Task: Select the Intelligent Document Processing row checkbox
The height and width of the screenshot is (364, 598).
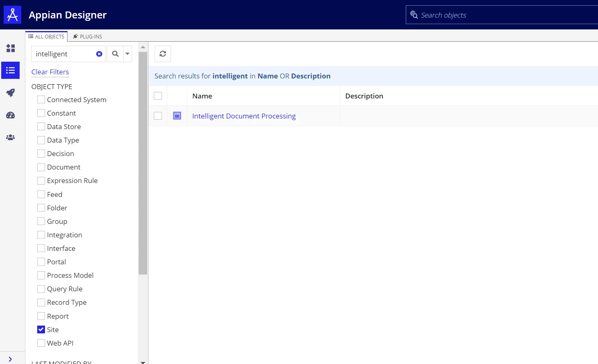Action: point(158,116)
